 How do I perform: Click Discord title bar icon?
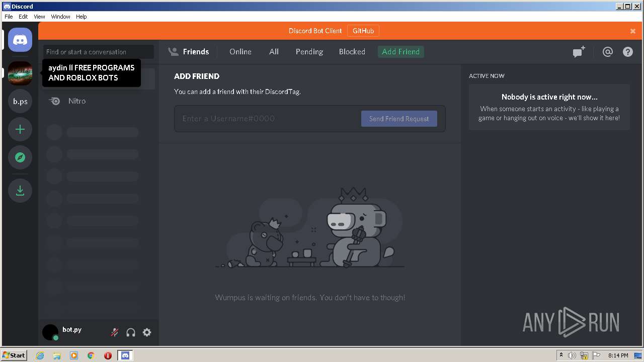(x=7, y=7)
